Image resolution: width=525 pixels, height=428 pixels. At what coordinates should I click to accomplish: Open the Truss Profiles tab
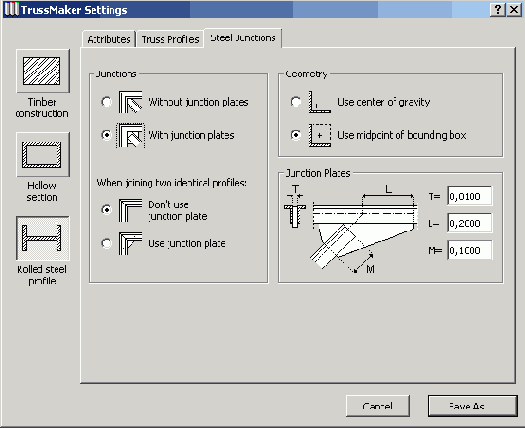pyautogui.click(x=170, y=39)
